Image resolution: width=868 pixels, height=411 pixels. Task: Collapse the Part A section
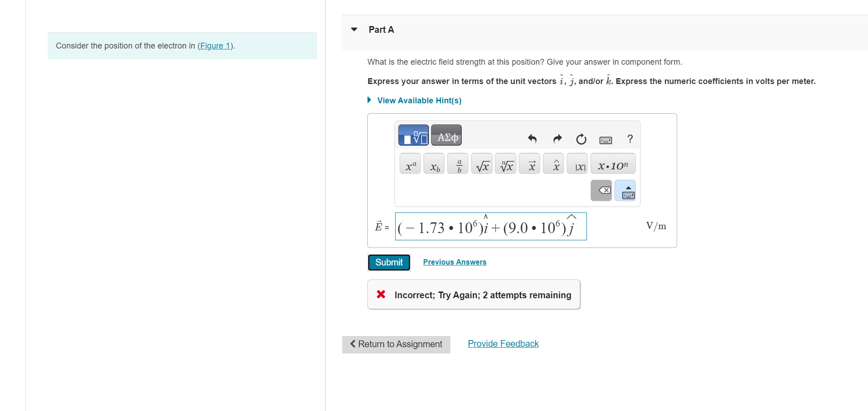click(354, 29)
